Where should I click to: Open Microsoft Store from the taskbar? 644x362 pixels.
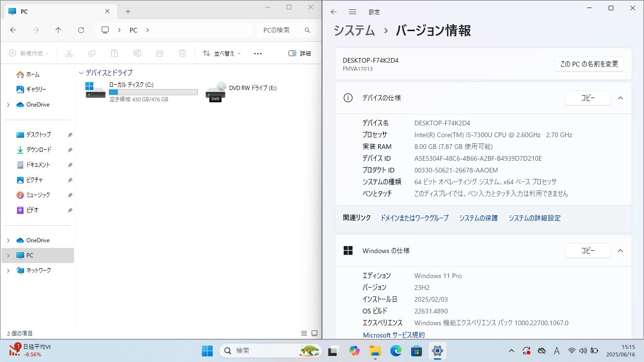(x=416, y=351)
